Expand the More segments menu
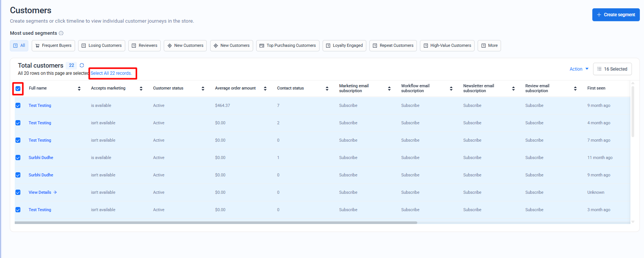The height and width of the screenshot is (258, 644). click(489, 46)
